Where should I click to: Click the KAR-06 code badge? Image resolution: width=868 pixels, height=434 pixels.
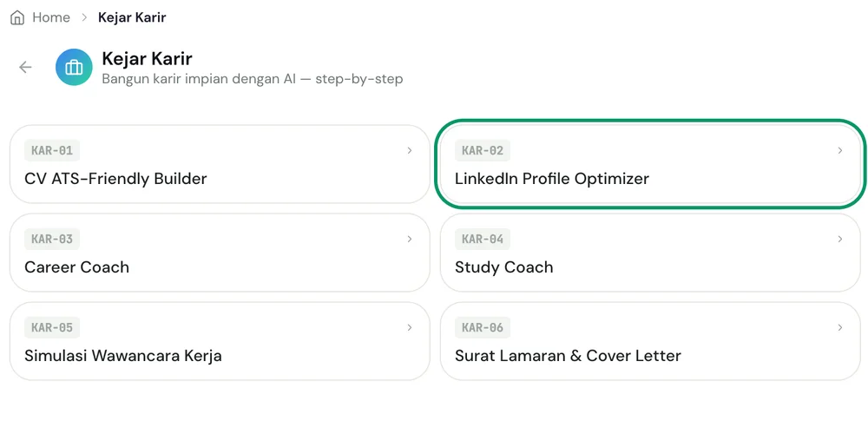(483, 328)
